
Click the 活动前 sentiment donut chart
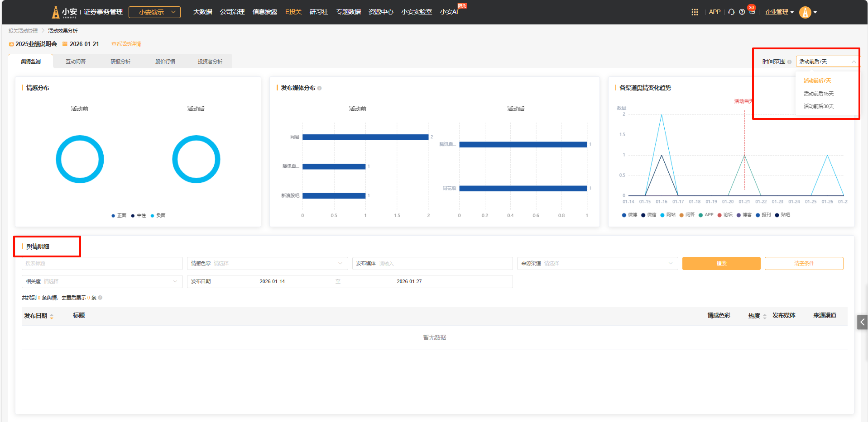(80, 159)
